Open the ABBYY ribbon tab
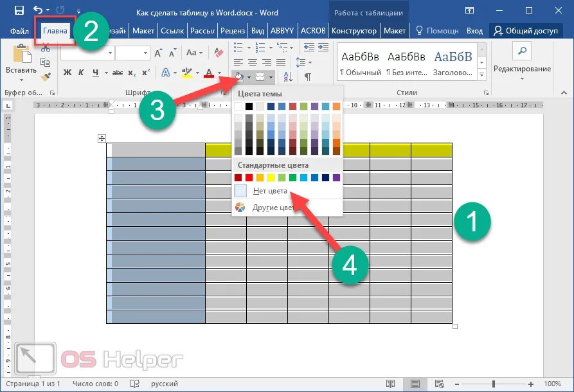Screen dimensions: 574x392 [282, 31]
